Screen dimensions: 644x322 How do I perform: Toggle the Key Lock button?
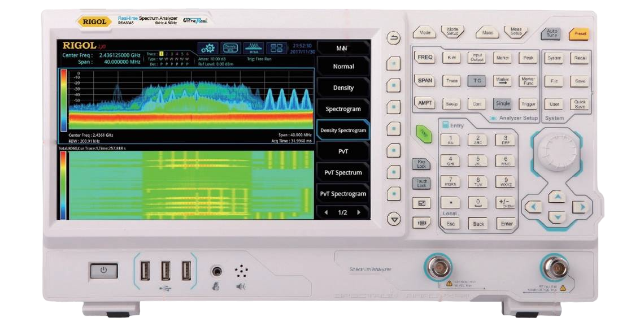[421, 164]
